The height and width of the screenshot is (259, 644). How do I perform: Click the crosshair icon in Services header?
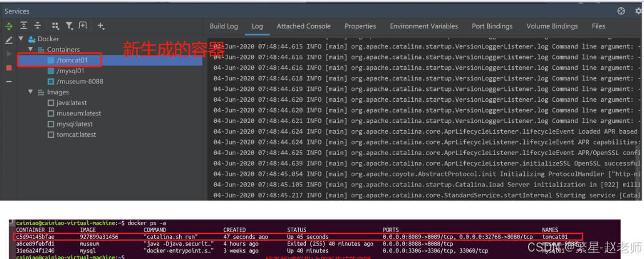(x=621, y=11)
